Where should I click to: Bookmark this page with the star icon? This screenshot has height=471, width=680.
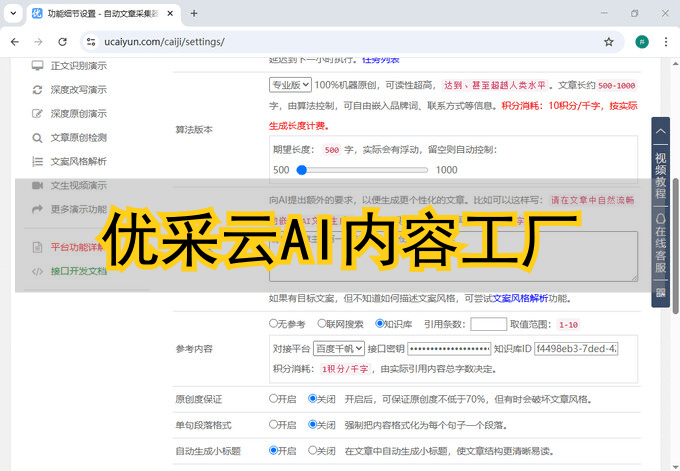pyautogui.click(x=608, y=42)
